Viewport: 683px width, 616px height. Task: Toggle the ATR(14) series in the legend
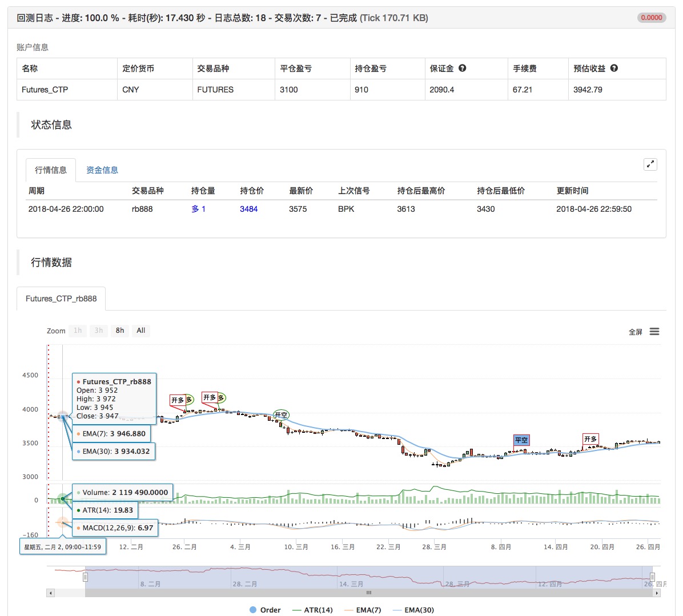[320, 610]
